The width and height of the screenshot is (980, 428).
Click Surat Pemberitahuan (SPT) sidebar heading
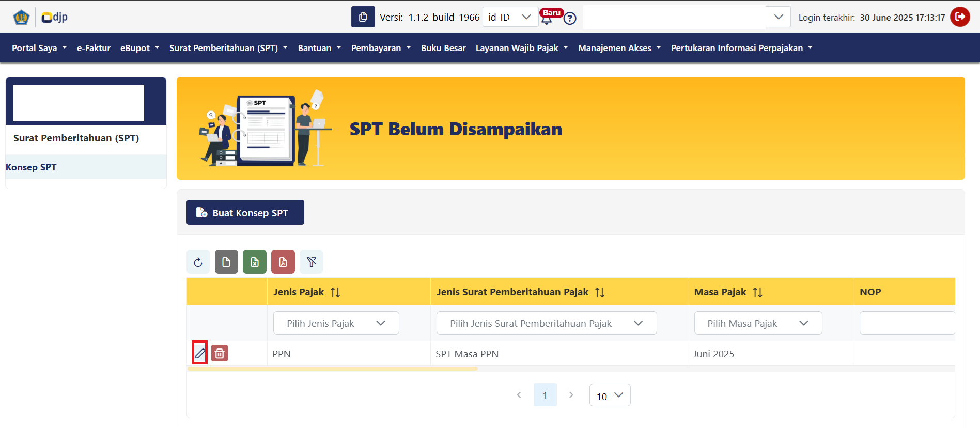click(x=76, y=138)
